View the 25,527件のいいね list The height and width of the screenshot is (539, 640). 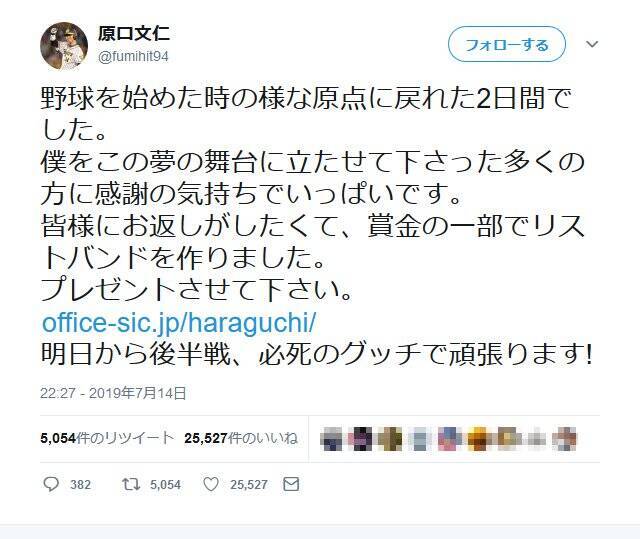coord(241,438)
